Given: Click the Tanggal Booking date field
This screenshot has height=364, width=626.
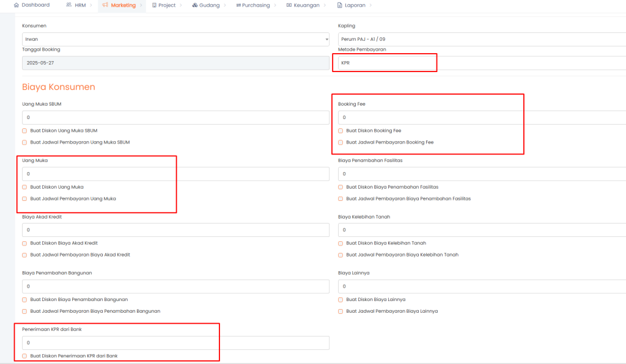Looking at the screenshot, I should point(175,63).
